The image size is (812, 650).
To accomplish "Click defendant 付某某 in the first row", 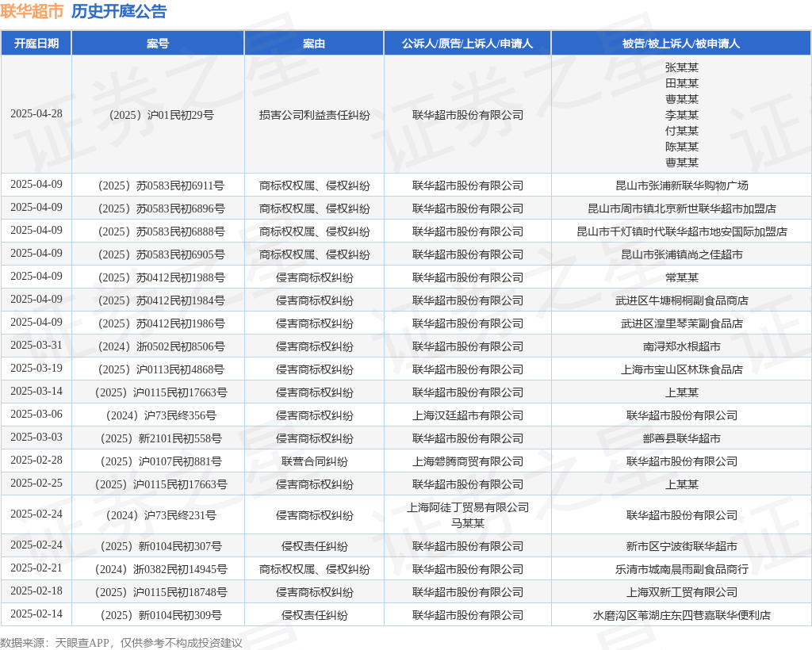I will 681,131.
